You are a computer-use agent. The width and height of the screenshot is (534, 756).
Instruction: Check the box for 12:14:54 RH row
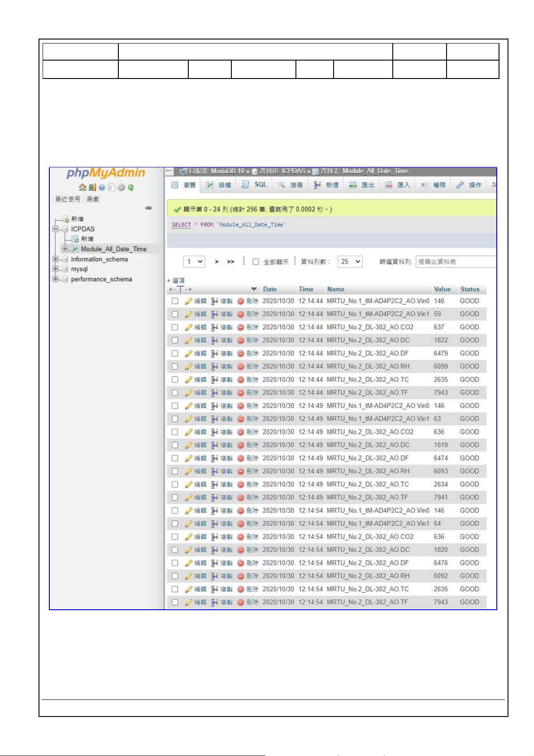175,576
